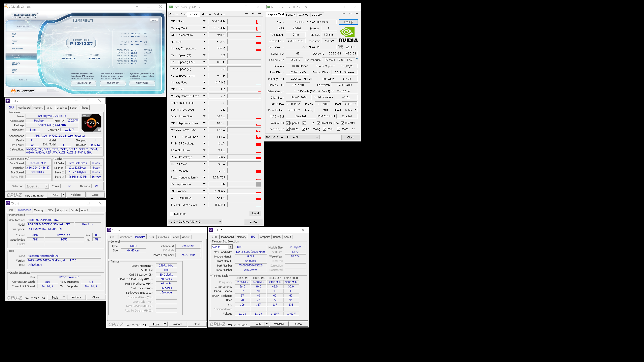Open the GPU selector dropdown in GPU-Z Graphics Card window

tap(292, 137)
